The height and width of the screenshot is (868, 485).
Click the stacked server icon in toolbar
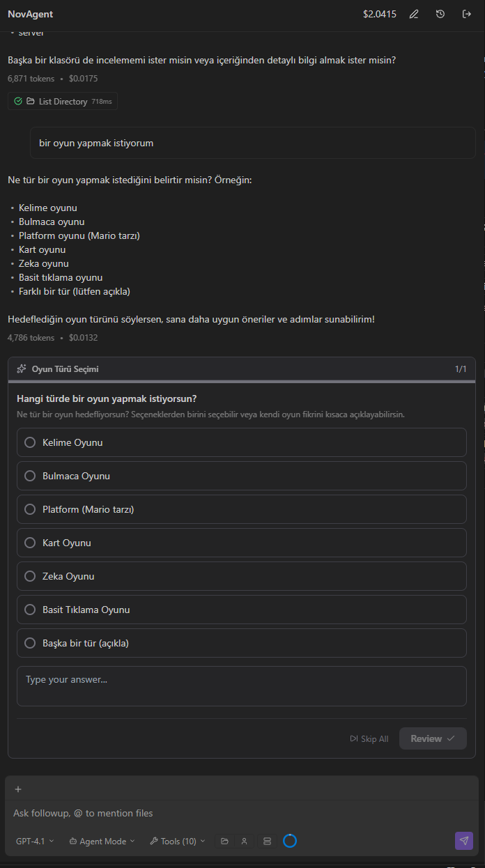tap(267, 842)
